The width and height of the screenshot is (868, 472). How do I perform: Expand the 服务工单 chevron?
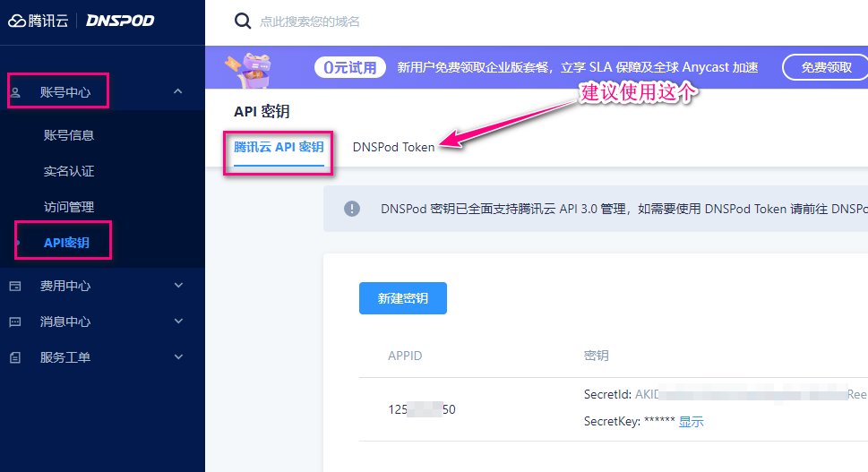pyautogui.click(x=178, y=356)
